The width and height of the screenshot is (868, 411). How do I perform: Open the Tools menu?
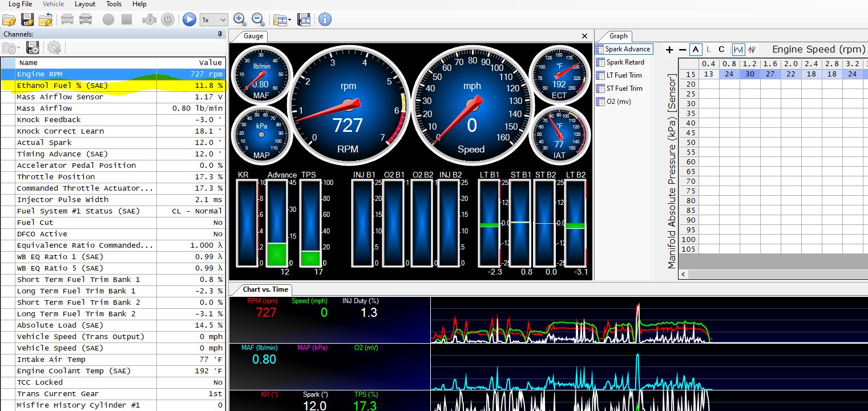(x=114, y=4)
